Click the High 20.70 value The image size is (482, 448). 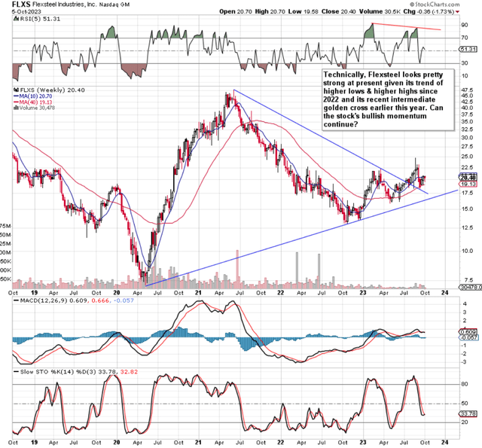[270, 12]
